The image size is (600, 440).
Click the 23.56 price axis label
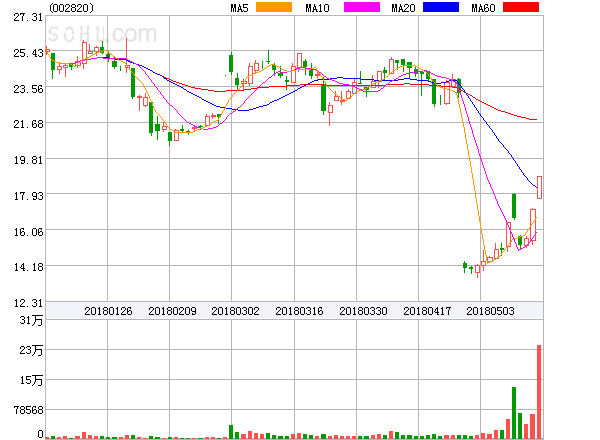[28, 89]
